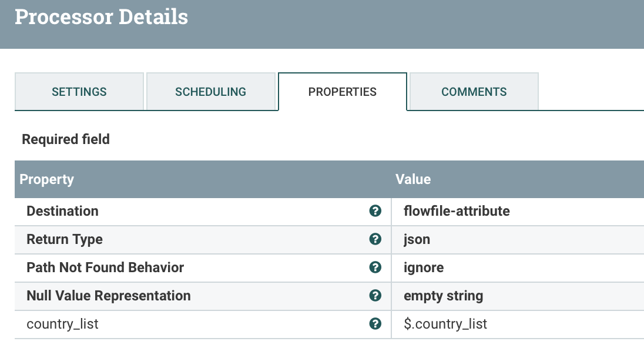Image resolution: width=644 pixels, height=348 pixels.
Task: Open the Return Type json value
Action: [417, 239]
